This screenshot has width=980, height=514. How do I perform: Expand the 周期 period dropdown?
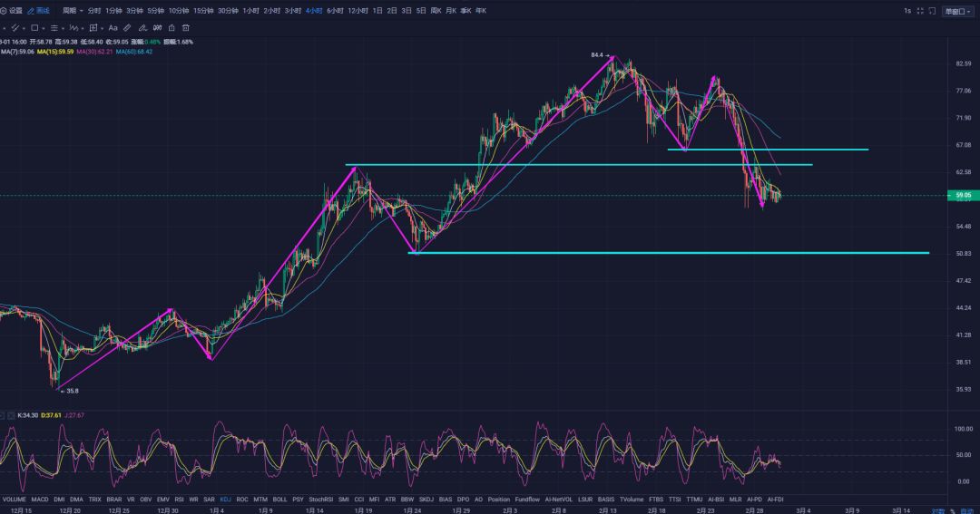pyautogui.click(x=73, y=11)
